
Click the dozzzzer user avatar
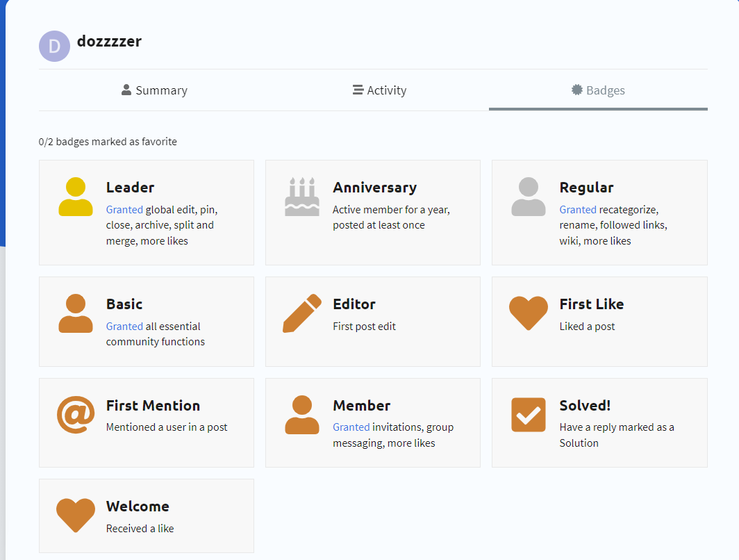(x=54, y=47)
